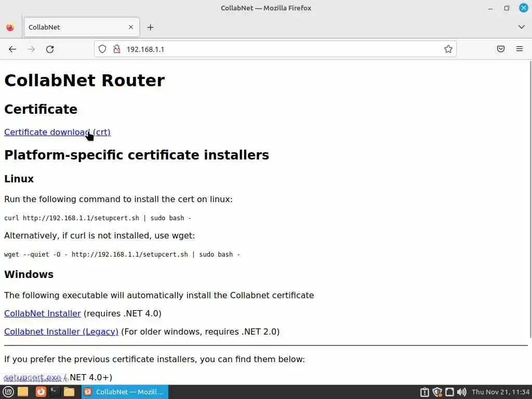The height and width of the screenshot is (399, 532).
Task: Select the CollabNet tab
Action: pos(82,27)
